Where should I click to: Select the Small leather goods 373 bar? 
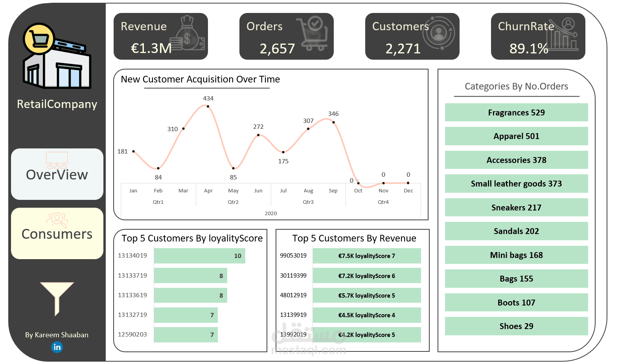tap(516, 183)
